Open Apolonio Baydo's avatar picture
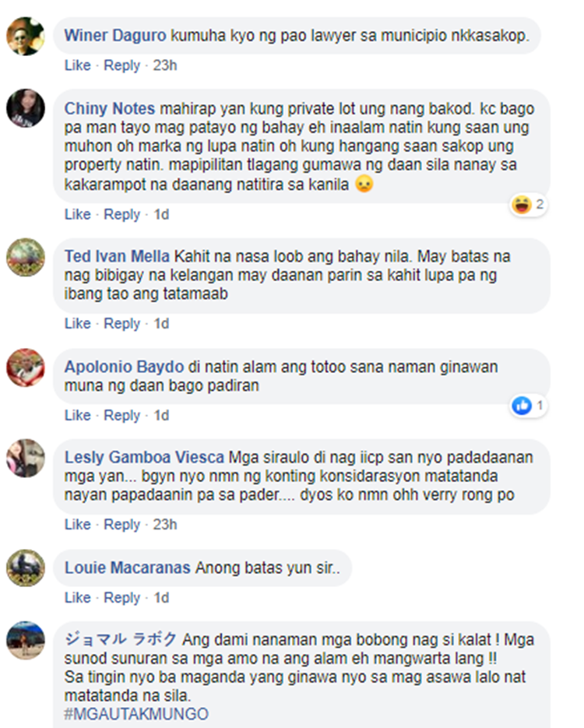 pos(26,368)
